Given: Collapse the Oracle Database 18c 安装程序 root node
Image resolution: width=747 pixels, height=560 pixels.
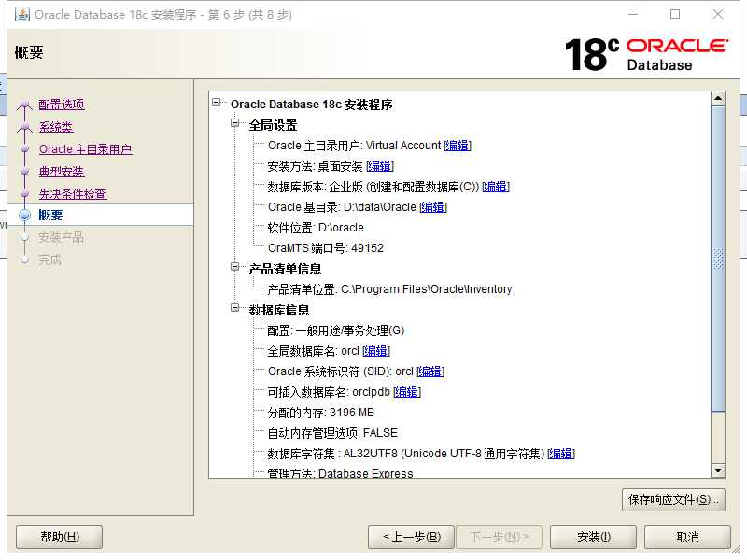Looking at the screenshot, I should (217, 103).
